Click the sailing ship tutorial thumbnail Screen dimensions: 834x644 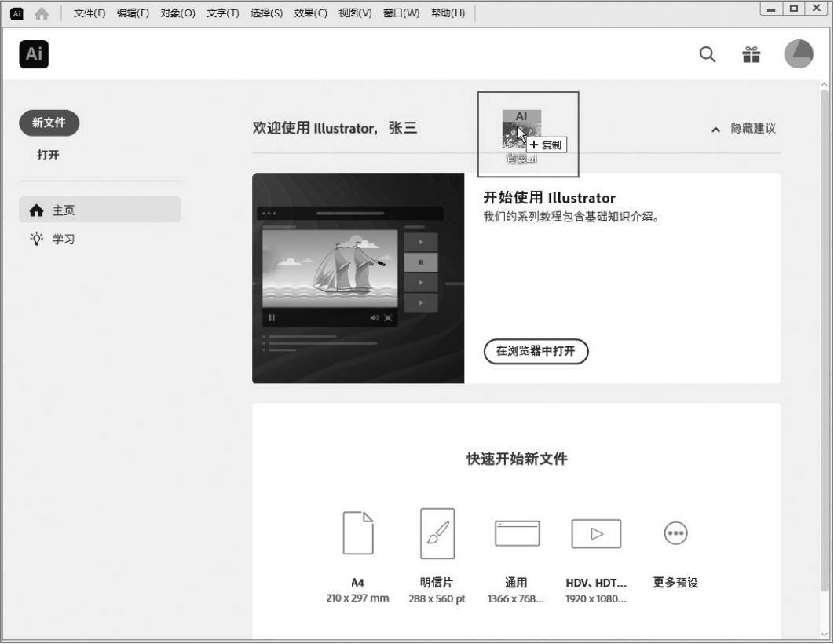[x=358, y=278]
